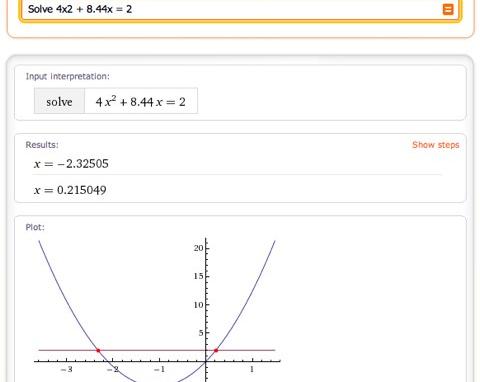This screenshot has width=480, height=382.
Task: Select the result x = 0.215049
Action: pyautogui.click(x=70, y=190)
